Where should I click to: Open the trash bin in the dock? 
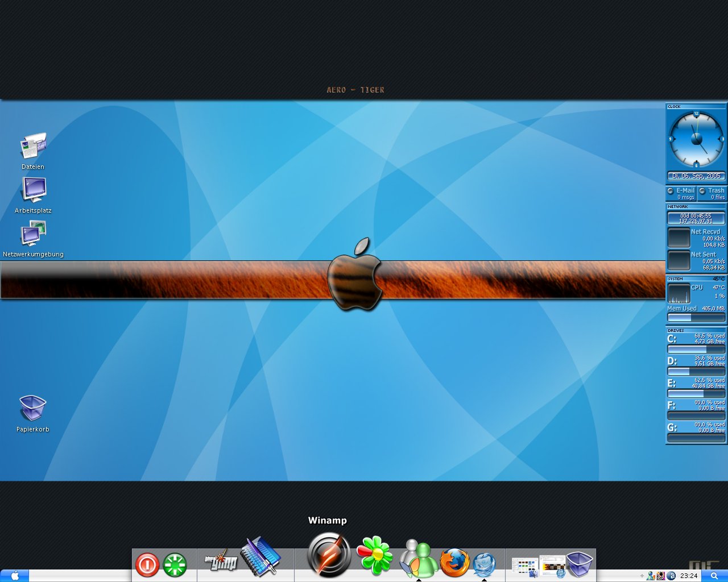pyautogui.click(x=580, y=564)
